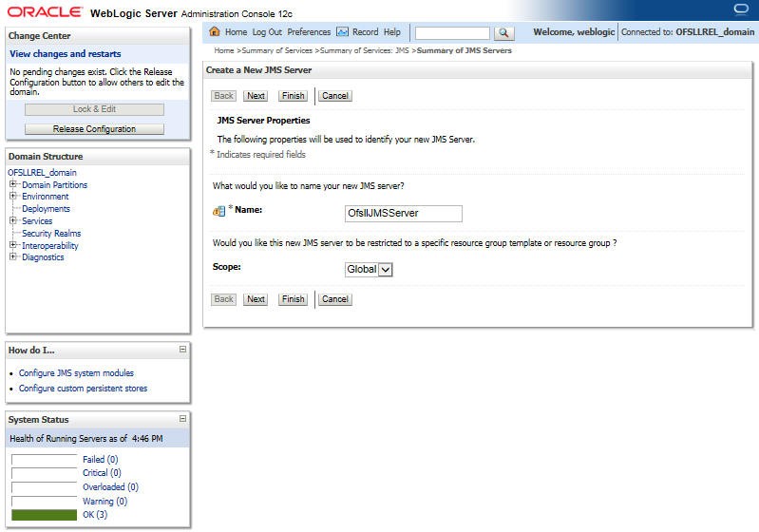The height and width of the screenshot is (532, 759).
Task: Click the magnifier search icon button
Action: coord(503,32)
